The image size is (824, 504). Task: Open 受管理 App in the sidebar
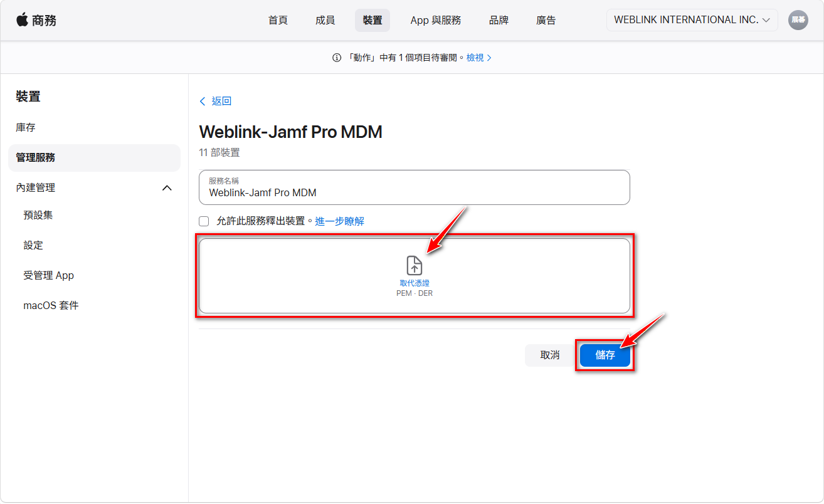48,276
